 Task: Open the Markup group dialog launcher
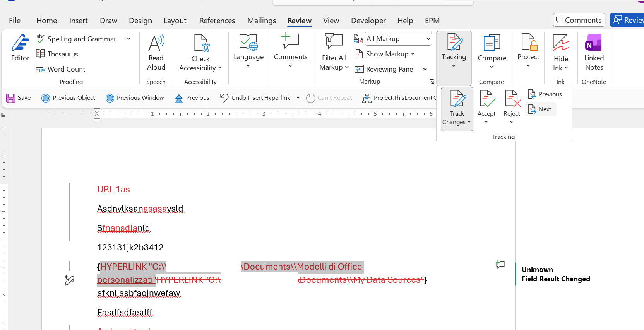point(432,82)
